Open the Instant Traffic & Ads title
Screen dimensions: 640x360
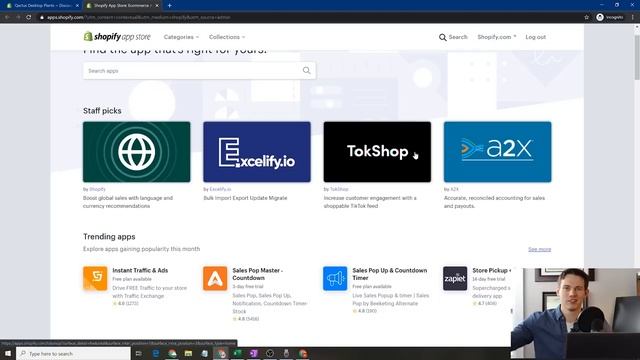[x=140, y=270]
